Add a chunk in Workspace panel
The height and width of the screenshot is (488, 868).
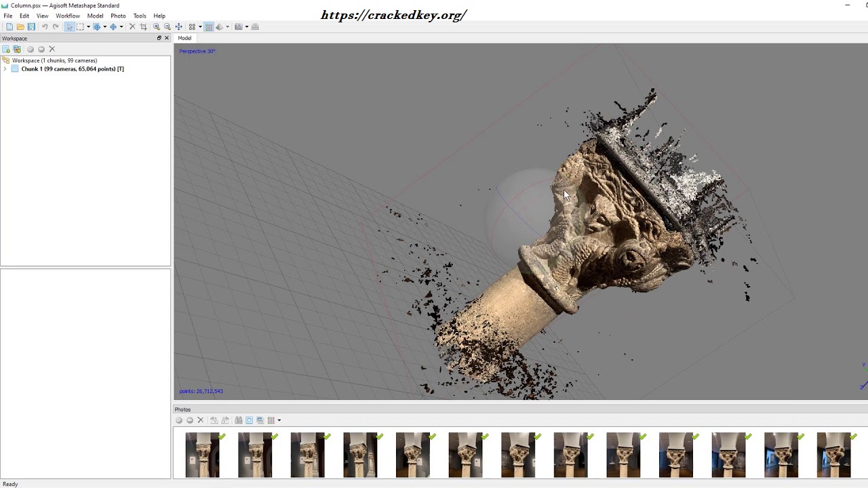pyautogui.click(x=6, y=49)
